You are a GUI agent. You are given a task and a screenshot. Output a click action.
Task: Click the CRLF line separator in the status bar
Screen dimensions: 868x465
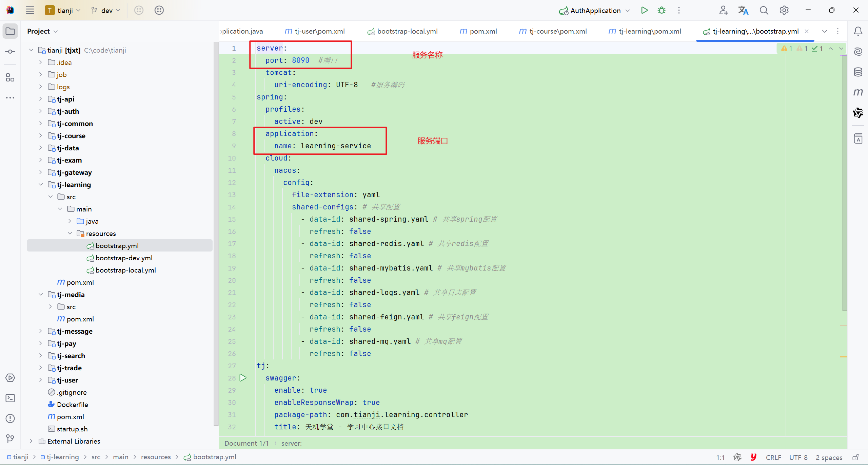coord(773,458)
